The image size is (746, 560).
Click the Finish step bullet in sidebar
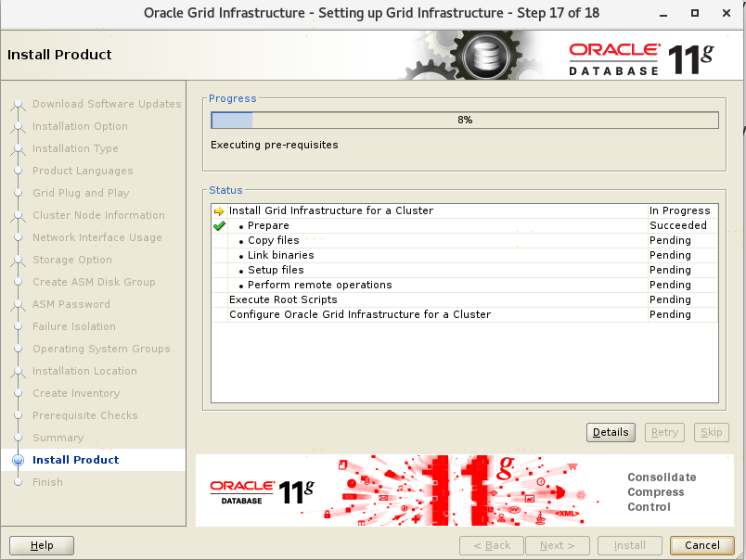tap(18, 482)
